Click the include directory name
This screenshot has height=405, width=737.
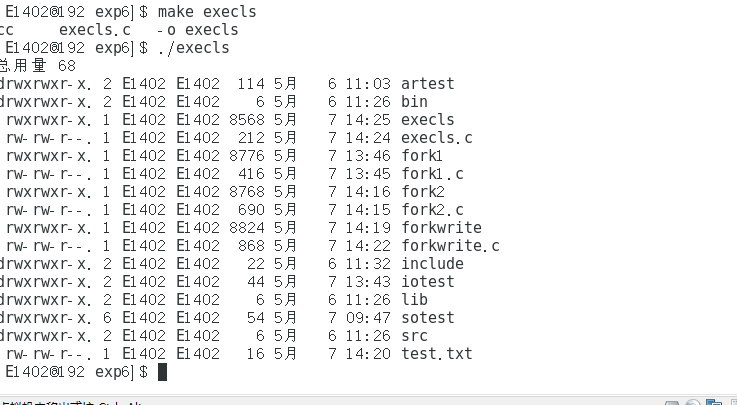pos(432,263)
